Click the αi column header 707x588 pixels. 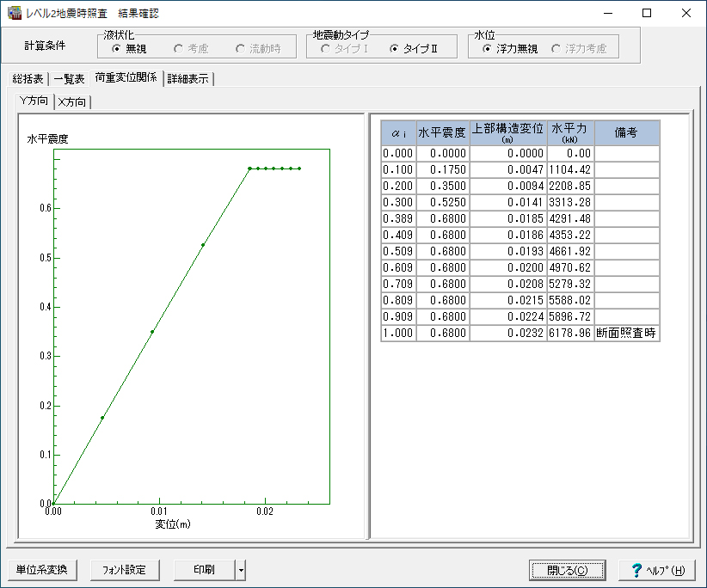click(398, 133)
